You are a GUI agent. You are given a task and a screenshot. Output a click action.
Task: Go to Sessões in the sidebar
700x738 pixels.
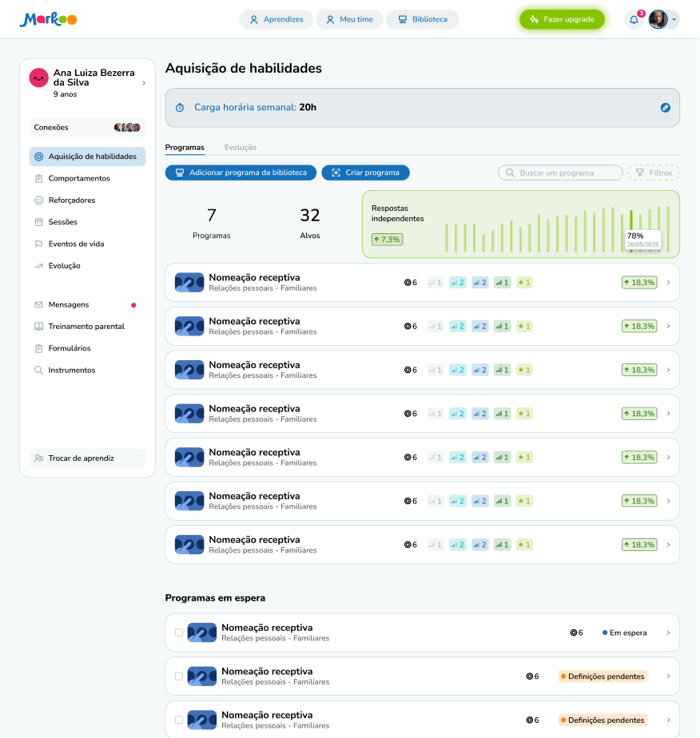62,222
